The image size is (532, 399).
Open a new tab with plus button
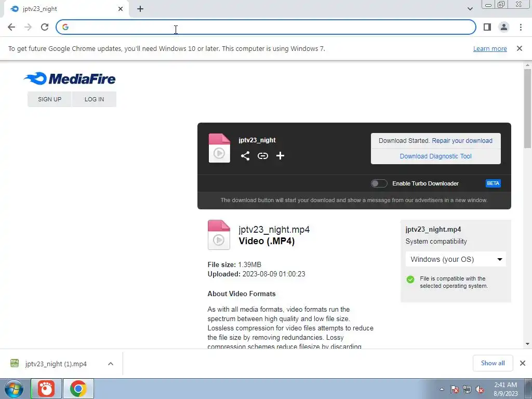pyautogui.click(x=140, y=9)
